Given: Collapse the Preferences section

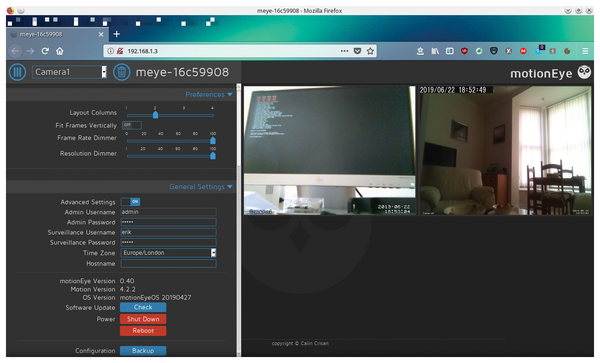Looking at the screenshot, I should [x=209, y=94].
